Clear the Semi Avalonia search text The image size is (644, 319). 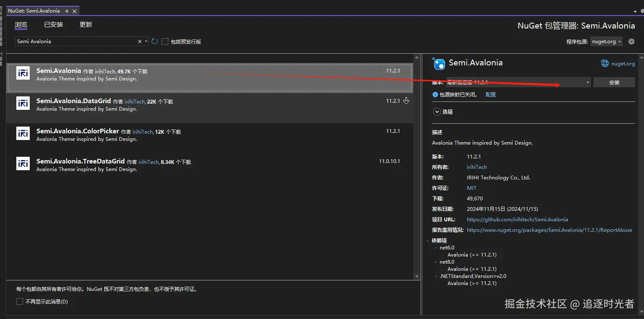140,41
